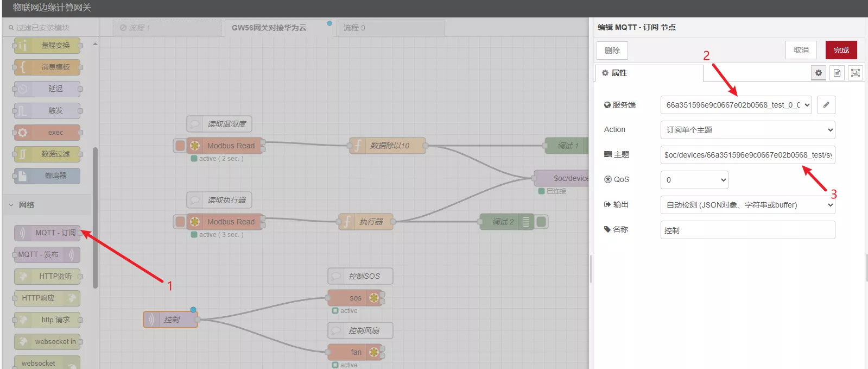
Task: Toggle inject button on upper Modbus Read node
Action: (180, 146)
